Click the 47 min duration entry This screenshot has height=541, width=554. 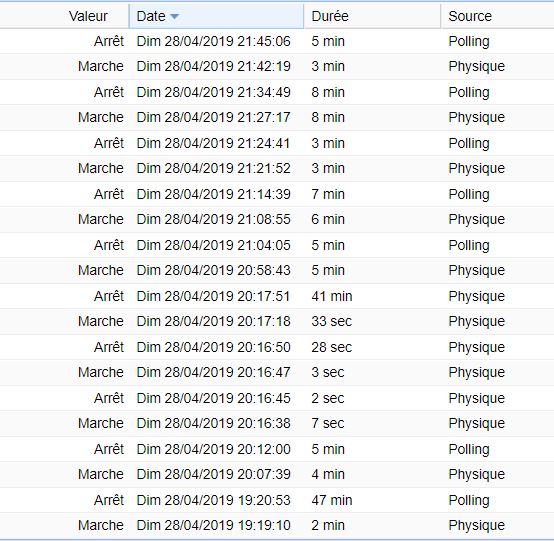point(332,500)
